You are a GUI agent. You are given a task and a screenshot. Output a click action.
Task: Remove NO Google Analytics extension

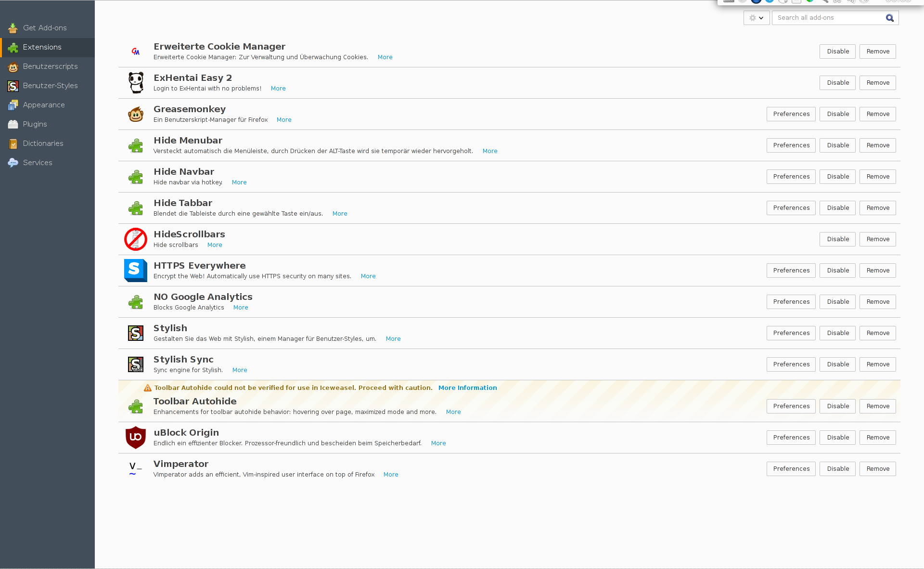tap(878, 302)
